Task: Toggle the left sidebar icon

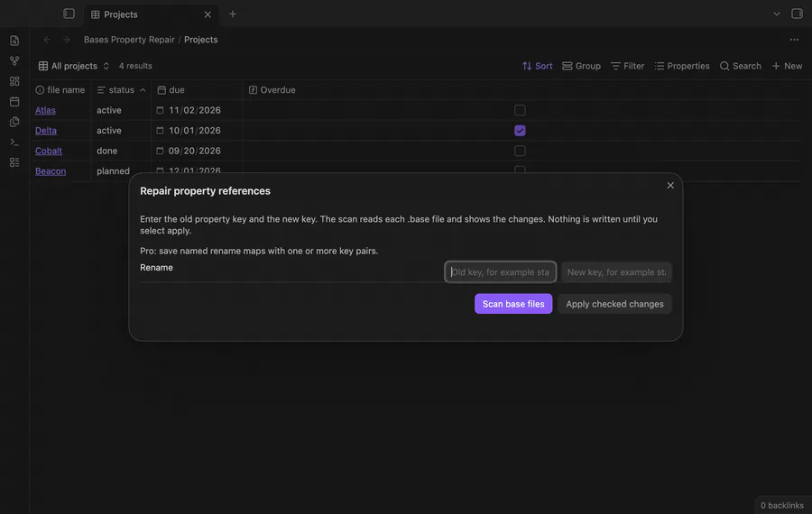Action: tap(69, 14)
